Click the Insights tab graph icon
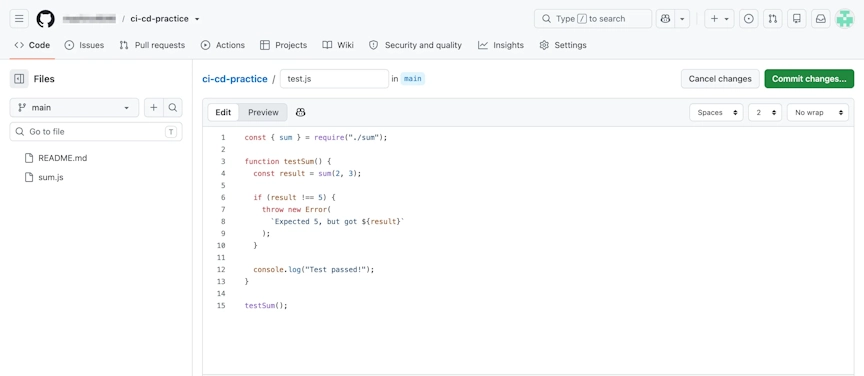Screen dimensions: 864x376 pyautogui.click(x=483, y=45)
